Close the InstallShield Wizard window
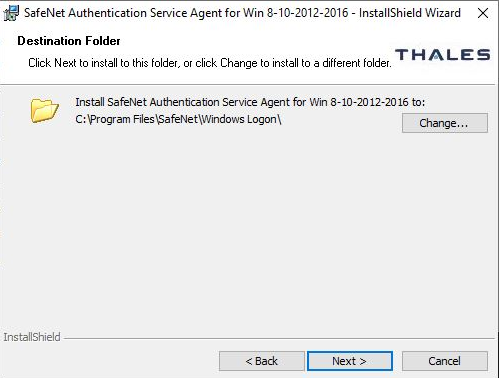The width and height of the screenshot is (499, 379). tap(483, 13)
